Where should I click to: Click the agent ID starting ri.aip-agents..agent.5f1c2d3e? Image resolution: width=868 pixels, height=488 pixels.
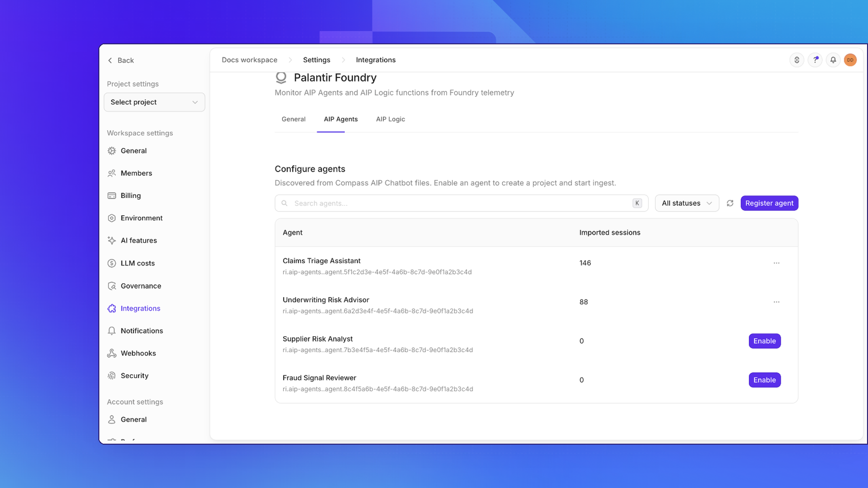click(x=377, y=272)
